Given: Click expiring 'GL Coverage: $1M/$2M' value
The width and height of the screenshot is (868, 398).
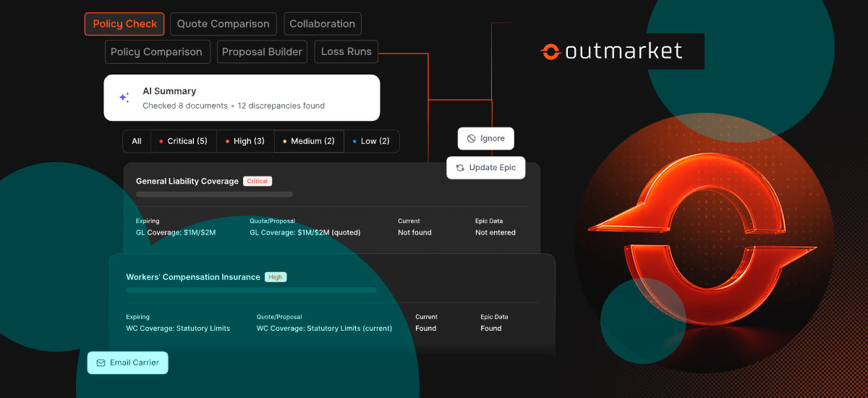Looking at the screenshot, I should pos(176,232).
